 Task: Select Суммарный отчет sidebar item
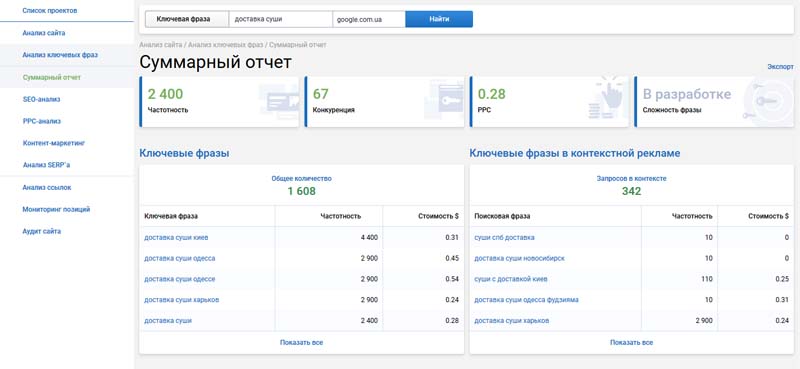[52, 78]
